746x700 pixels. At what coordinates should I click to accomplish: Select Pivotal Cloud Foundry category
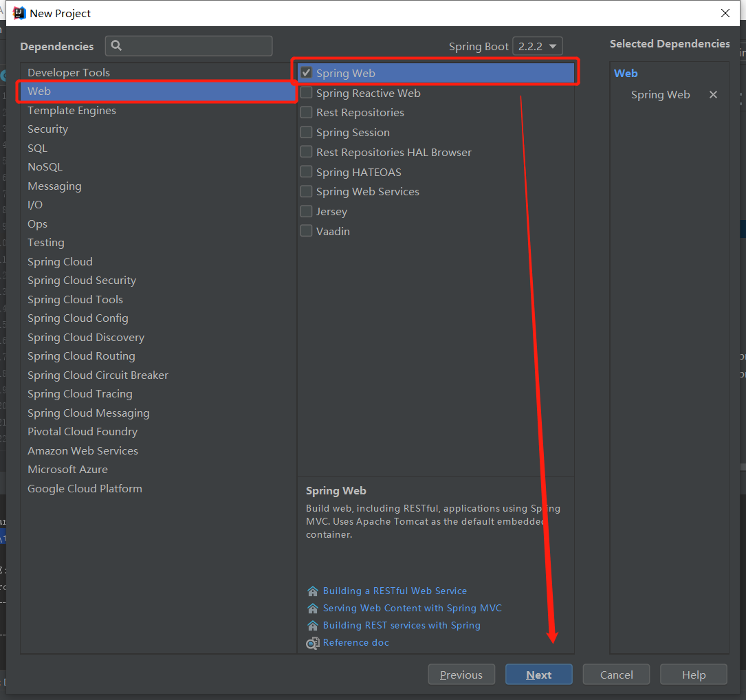[x=158, y=432]
